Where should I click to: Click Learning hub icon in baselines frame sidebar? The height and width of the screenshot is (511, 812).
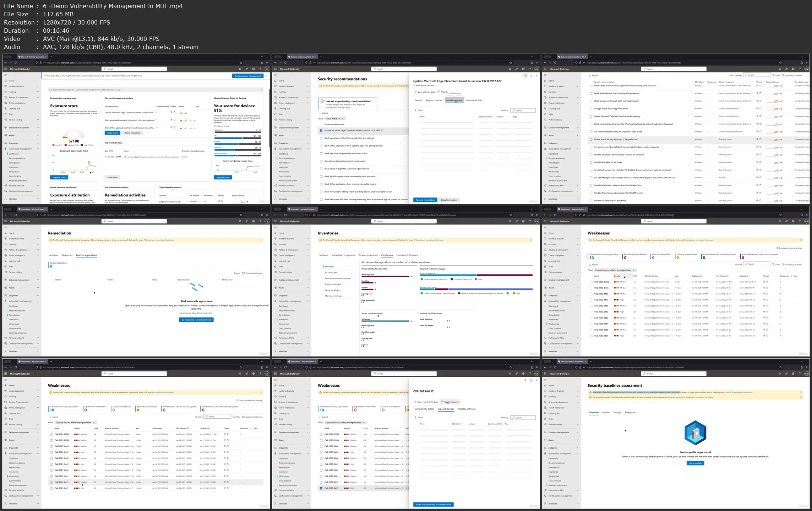pyautogui.click(x=545, y=413)
